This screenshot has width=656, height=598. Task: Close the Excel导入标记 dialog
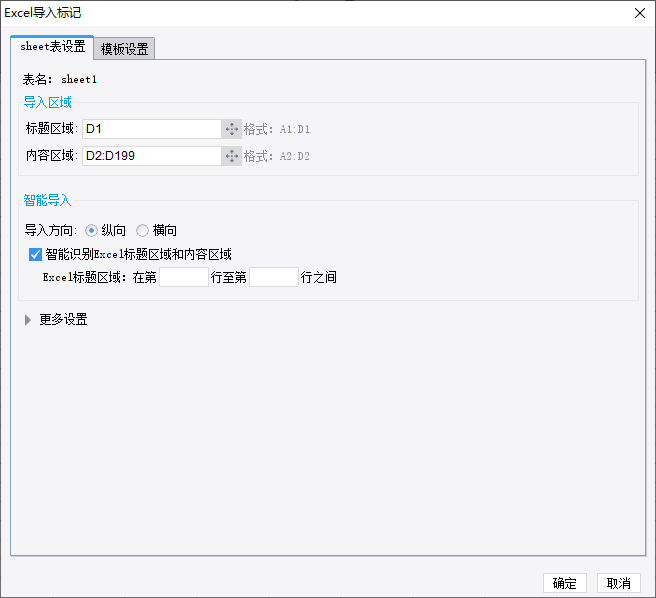[x=640, y=13]
